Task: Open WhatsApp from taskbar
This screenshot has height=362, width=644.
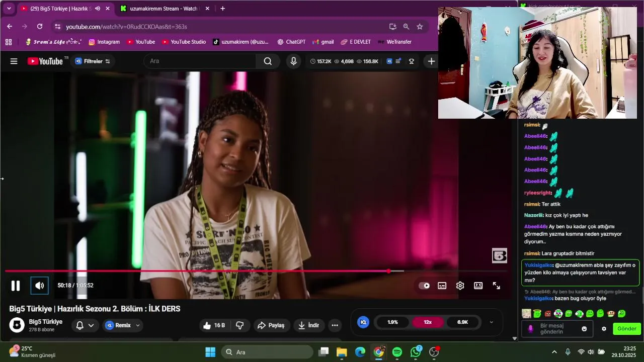Action: (416, 352)
